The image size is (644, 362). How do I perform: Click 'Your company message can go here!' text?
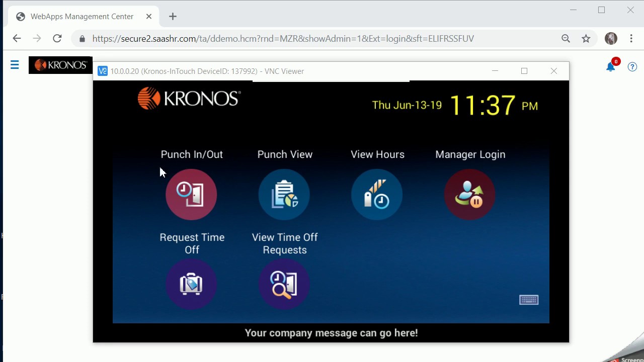[x=331, y=333]
